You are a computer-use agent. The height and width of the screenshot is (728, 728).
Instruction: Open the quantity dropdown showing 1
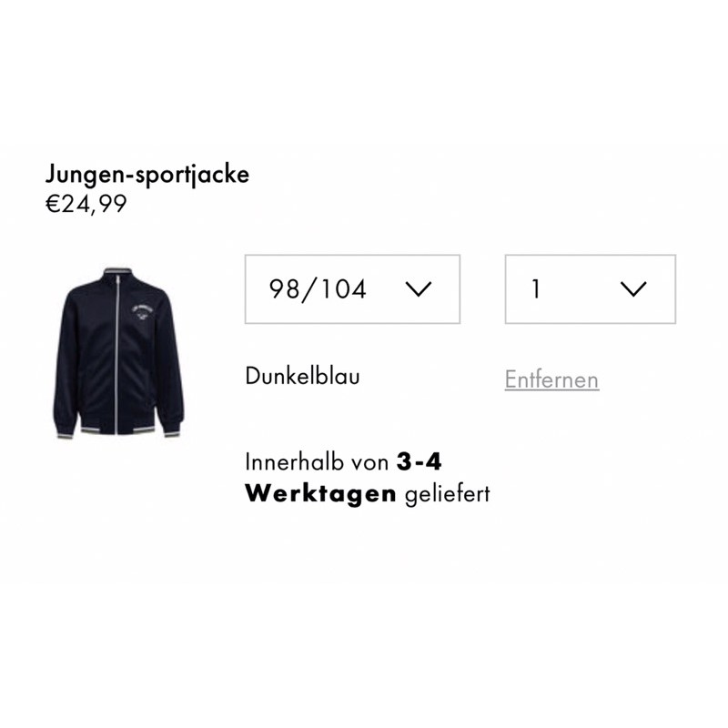(590, 288)
